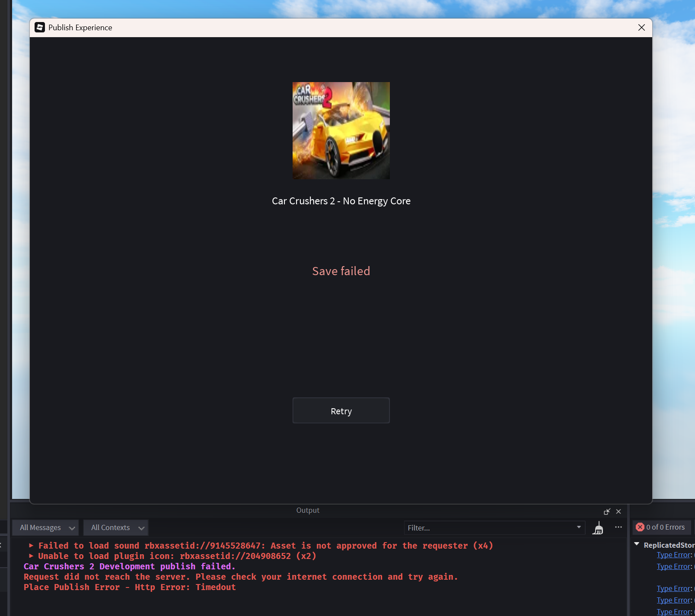Close the Output panel
This screenshot has height=616, width=695.
618,511
